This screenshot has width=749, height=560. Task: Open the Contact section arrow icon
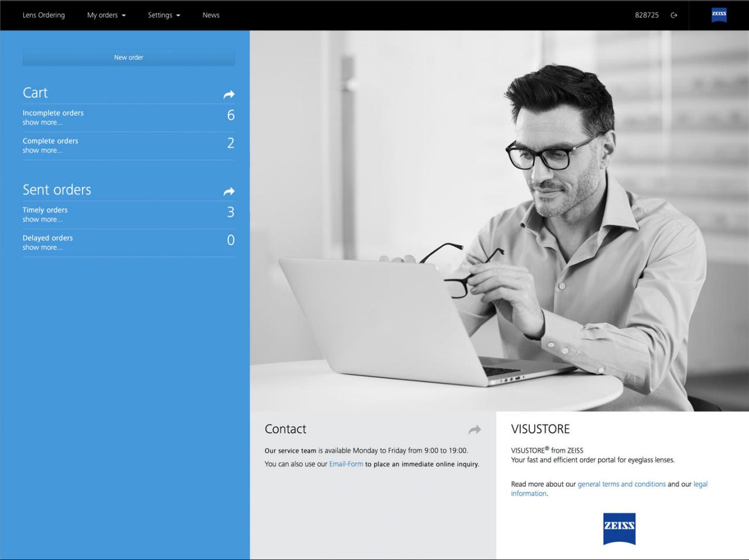click(x=475, y=430)
